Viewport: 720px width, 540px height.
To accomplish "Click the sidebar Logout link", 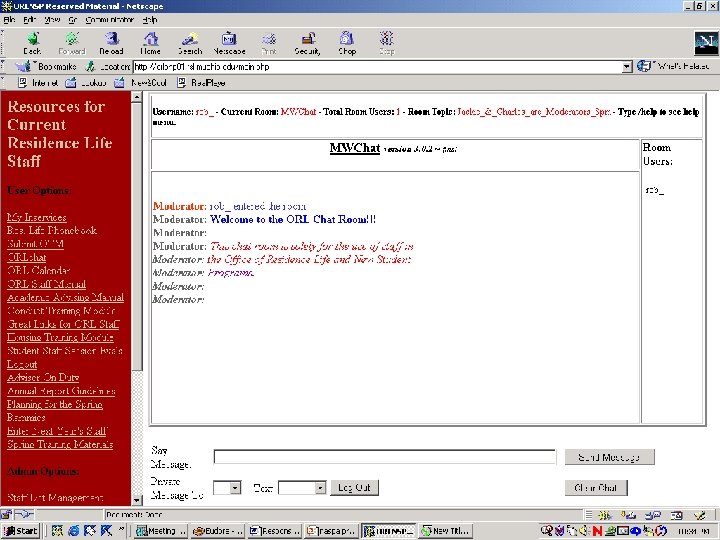I will [22, 365].
